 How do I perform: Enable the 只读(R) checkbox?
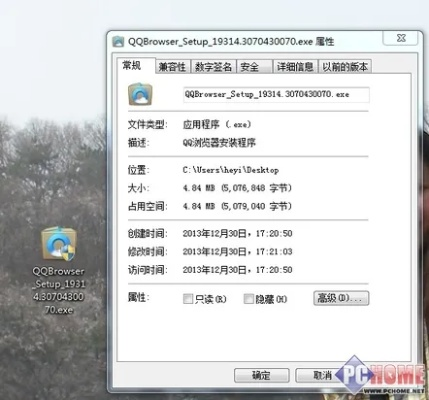tap(188, 299)
